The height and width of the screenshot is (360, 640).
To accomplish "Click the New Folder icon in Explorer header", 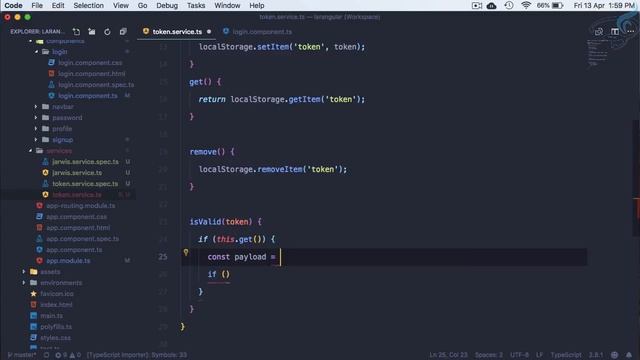I will [92, 31].
